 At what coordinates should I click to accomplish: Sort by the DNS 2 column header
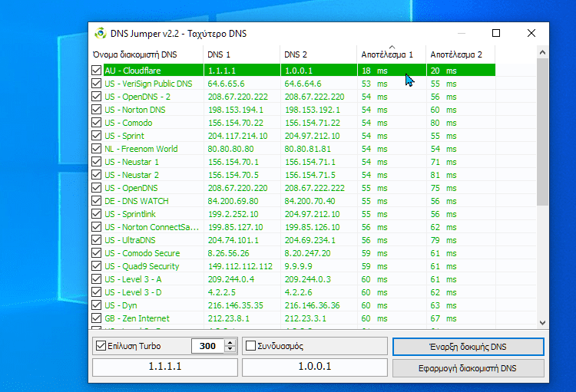tap(319, 54)
